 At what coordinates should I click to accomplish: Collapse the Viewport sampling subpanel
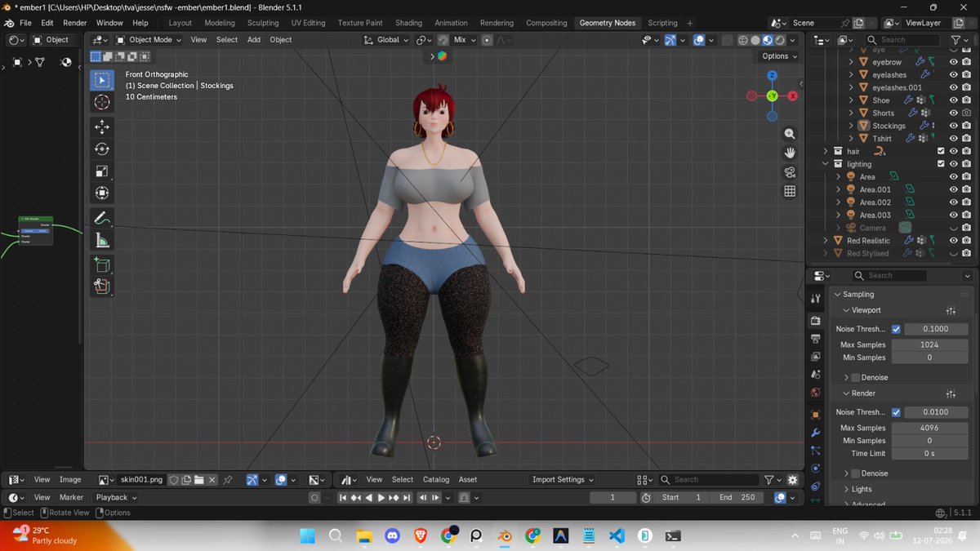coord(846,310)
